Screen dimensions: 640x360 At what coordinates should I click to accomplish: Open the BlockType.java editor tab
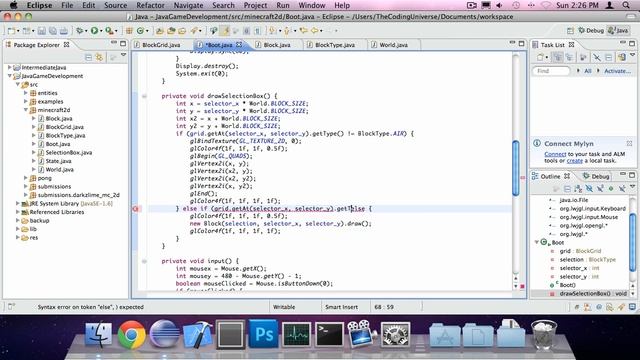click(x=335, y=45)
